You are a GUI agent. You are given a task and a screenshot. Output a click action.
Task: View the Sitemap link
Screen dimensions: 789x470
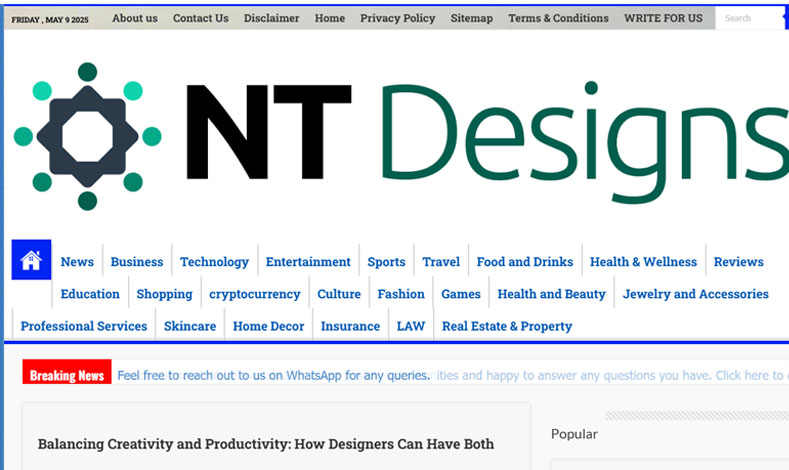tap(472, 18)
